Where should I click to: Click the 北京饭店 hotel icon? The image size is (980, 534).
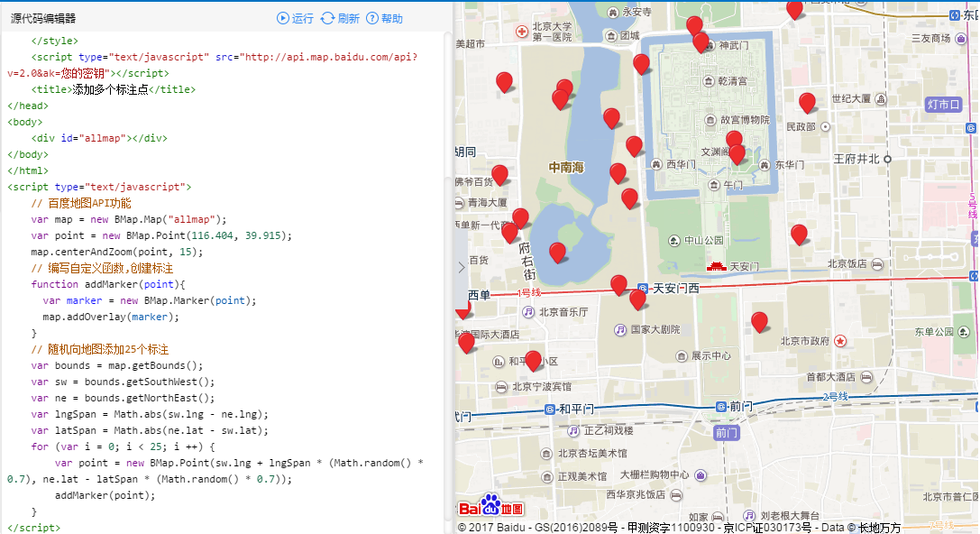pos(877,264)
